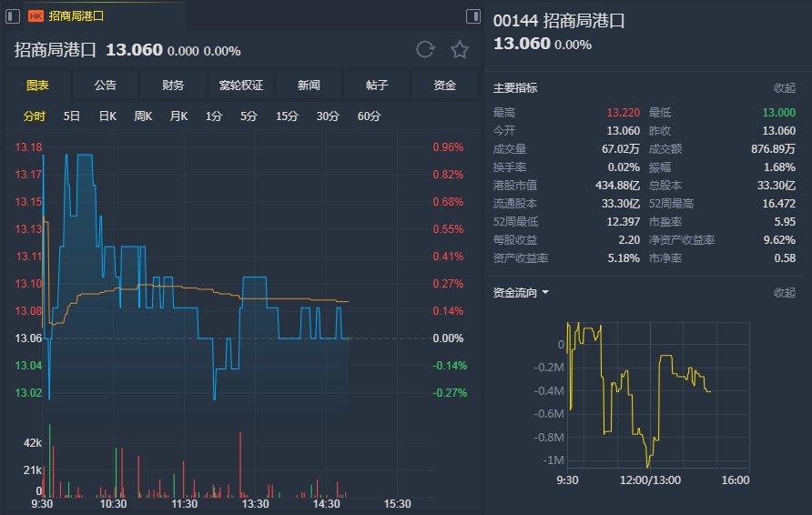This screenshot has width=812, height=515.
Task: Click the 每股收益 value 2.20
Action: coord(629,239)
